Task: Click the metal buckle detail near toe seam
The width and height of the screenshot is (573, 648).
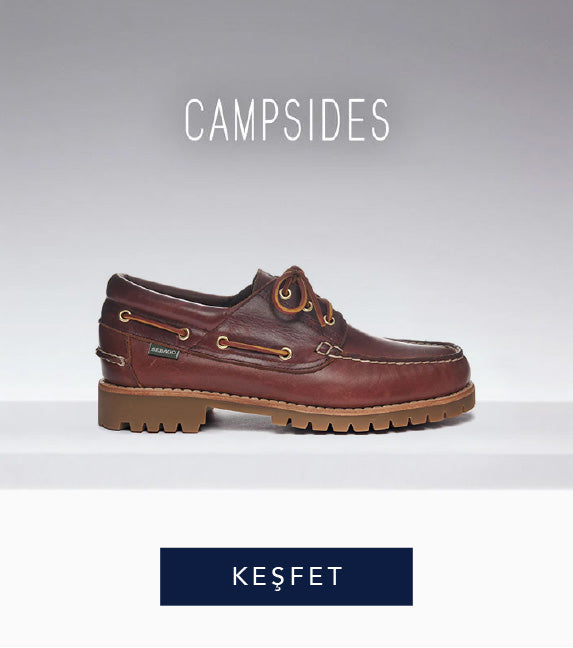Action: pyautogui.click(x=326, y=349)
